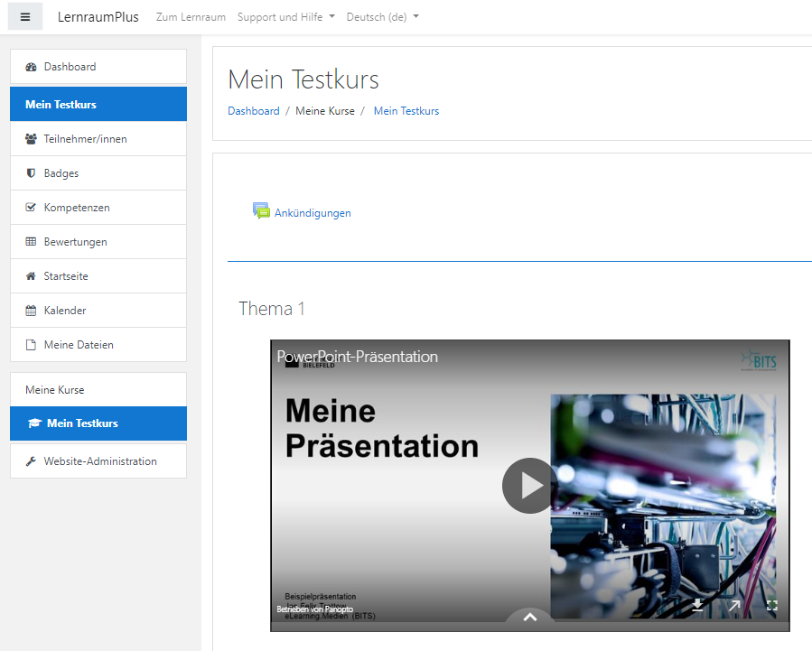This screenshot has width=812, height=651.
Task: Open Teilnehmer/innen in the sidebar
Action: [x=98, y=139]
